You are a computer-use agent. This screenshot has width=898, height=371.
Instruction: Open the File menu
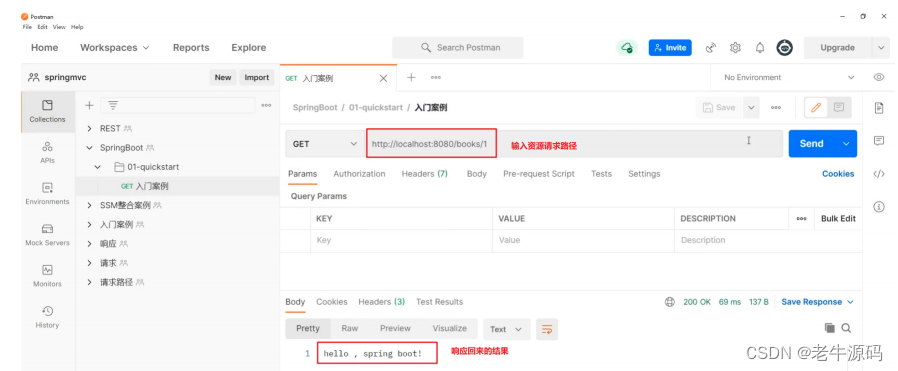[27, 27]
